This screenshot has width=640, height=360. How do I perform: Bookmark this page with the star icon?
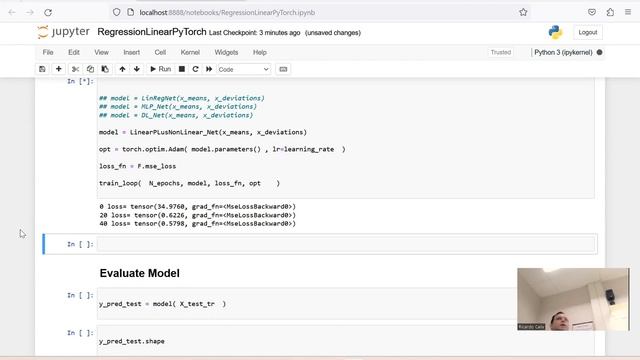523,12
